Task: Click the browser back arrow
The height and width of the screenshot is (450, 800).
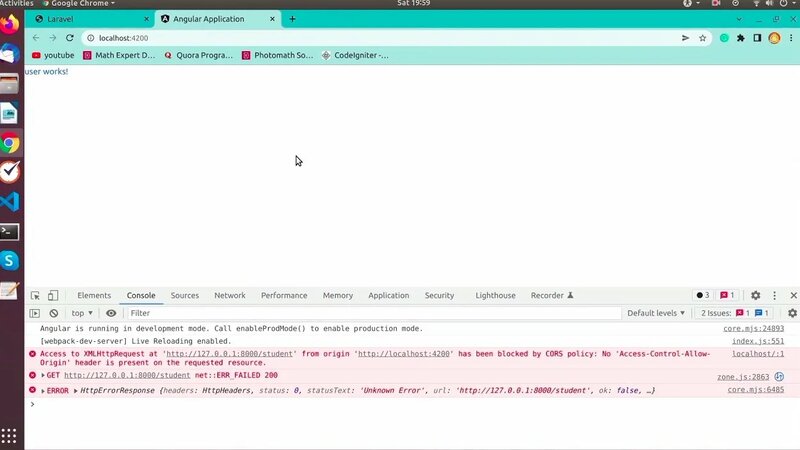Action: click(x=36, y=38)
